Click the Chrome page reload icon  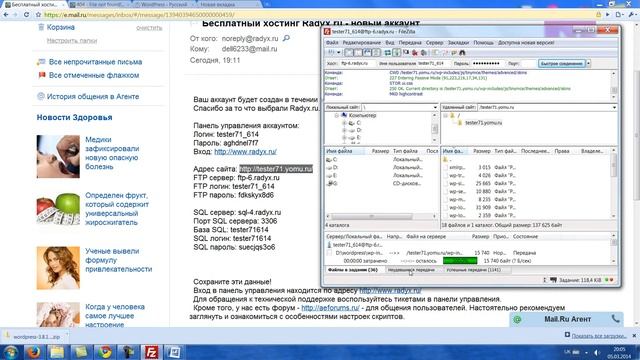tap(27, 15)
